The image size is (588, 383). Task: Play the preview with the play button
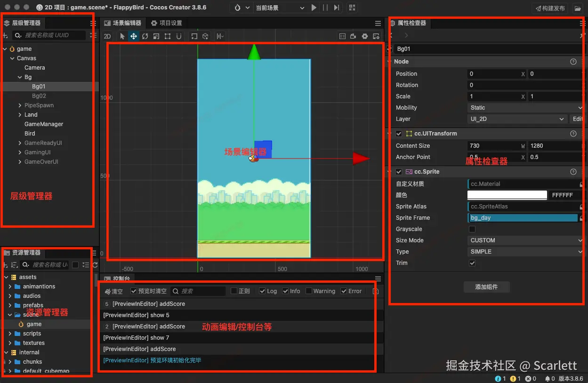(314, 8)
